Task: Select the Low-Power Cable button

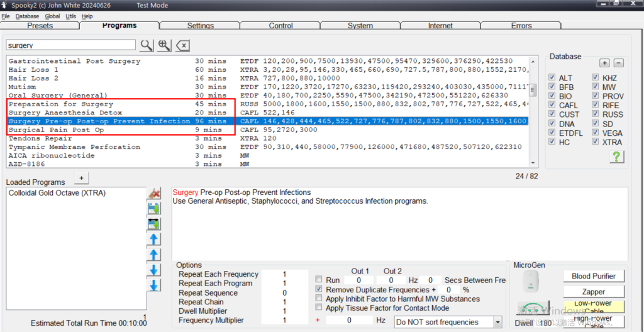Action: click(594, 307)
